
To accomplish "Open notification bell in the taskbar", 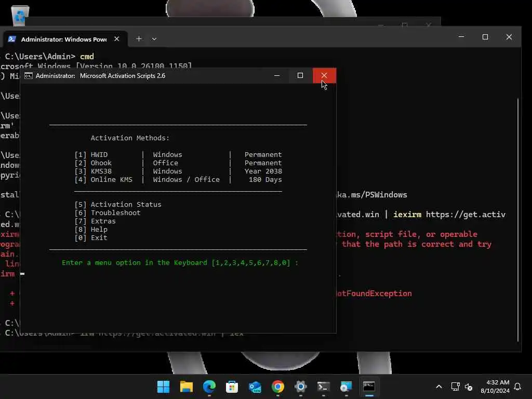I will [x=517, y=387].
